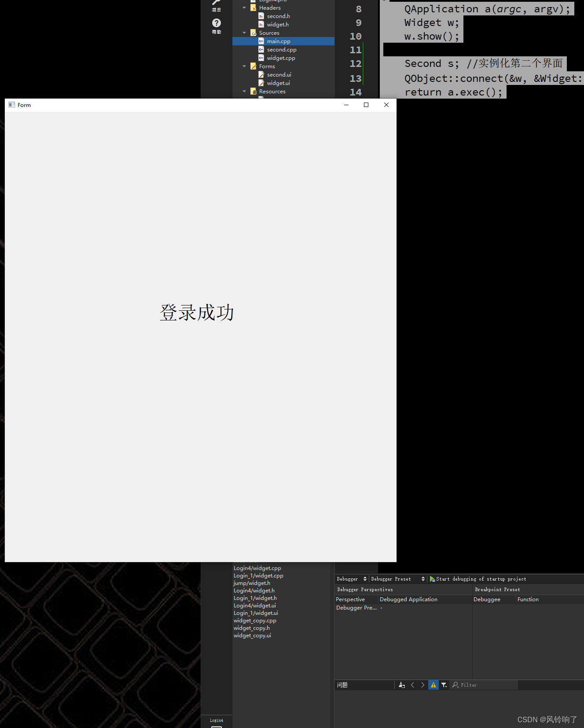Open second.cpp source file
This screenshot has height=728, width=584.
pyautogui.click(x=282, y=50)
